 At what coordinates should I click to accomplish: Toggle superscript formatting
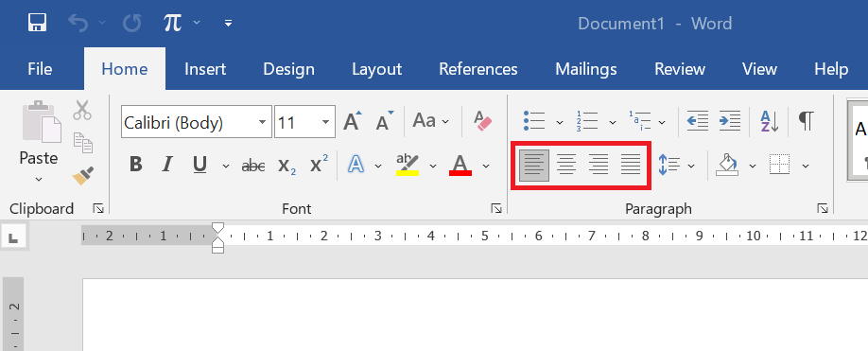319,165
